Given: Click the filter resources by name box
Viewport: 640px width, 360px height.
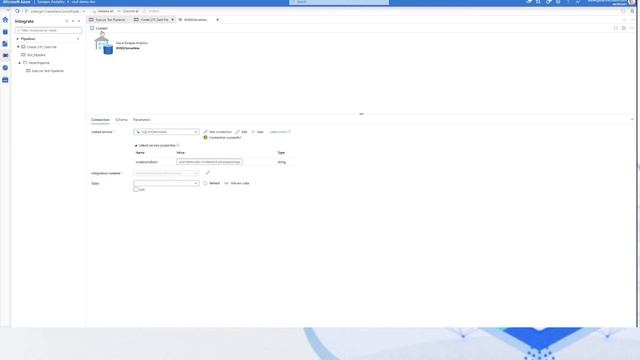Looking at the screenshot, I should tap(49, 30).
